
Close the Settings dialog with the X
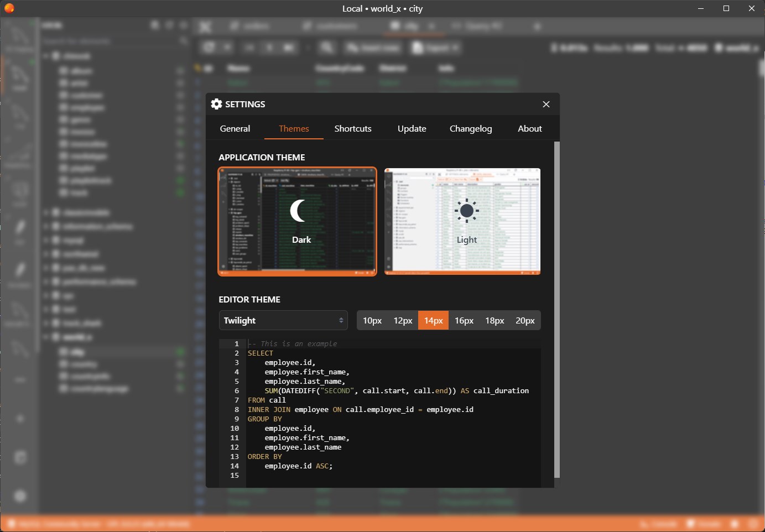[x=546, y=105]
